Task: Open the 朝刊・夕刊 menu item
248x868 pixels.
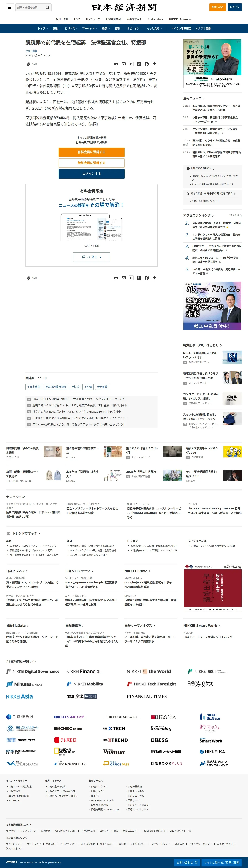Action: pyautogui.click(x=62, y=19)
